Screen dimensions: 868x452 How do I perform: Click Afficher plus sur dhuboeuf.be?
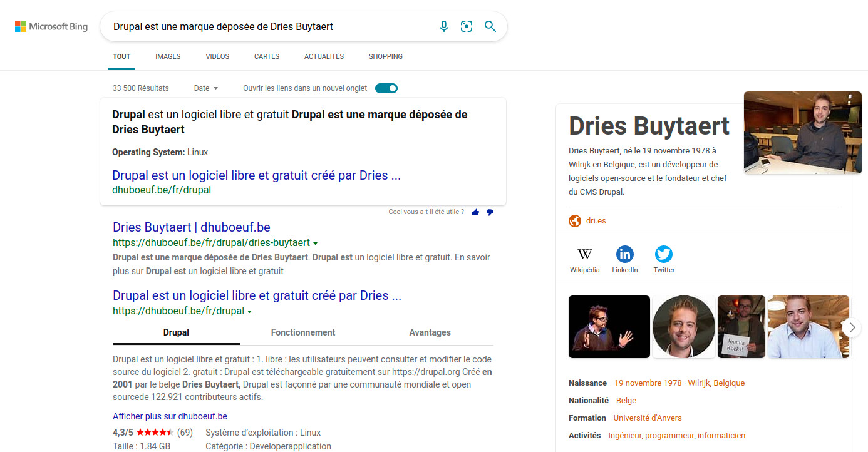(x=170, y=416)
